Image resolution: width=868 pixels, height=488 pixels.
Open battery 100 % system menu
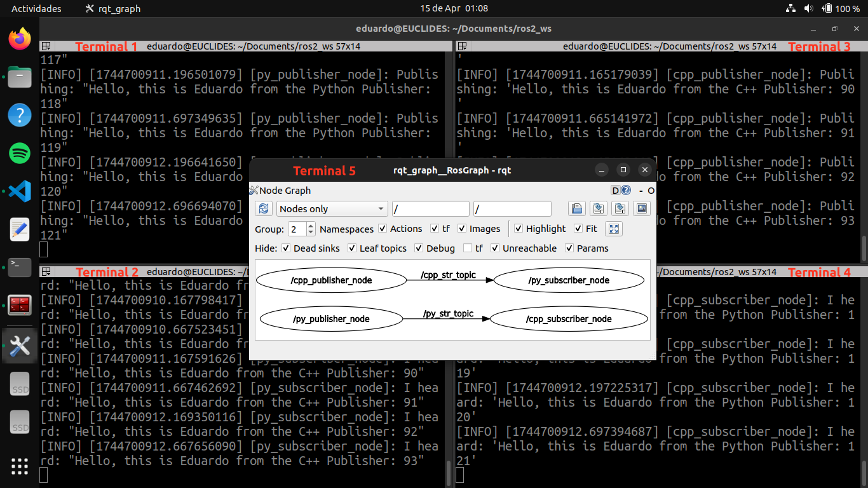pyautogui.click(x=841, y=8)
